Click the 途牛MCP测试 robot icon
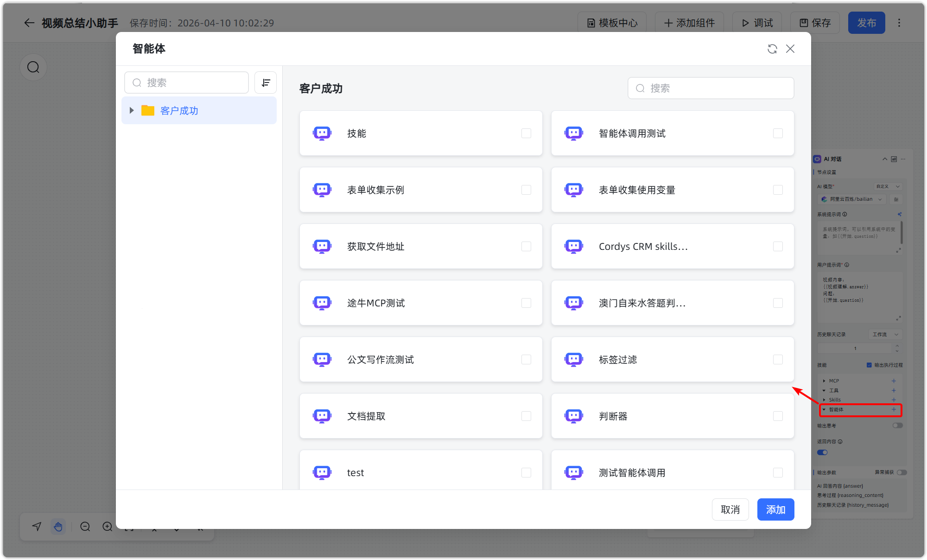The image size is (927, 560). click(x=322, y=303)
